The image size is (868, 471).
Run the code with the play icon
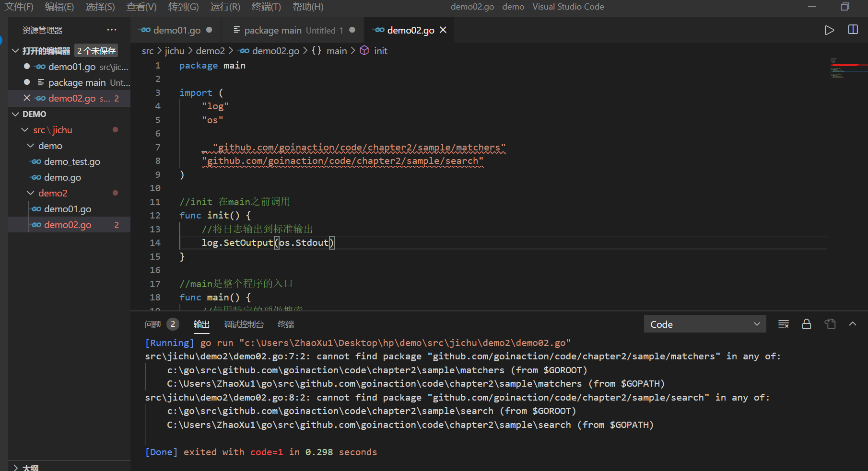[829, 30]
